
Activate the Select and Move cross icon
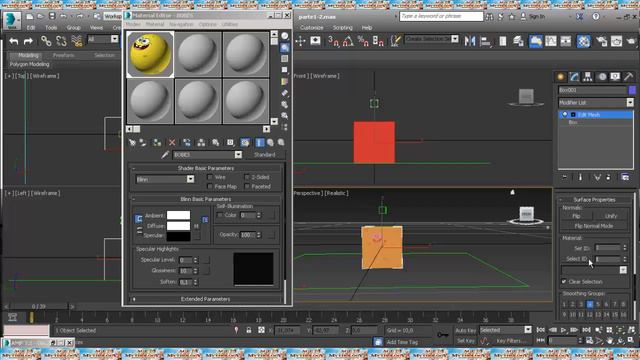[x=300, y=41]
